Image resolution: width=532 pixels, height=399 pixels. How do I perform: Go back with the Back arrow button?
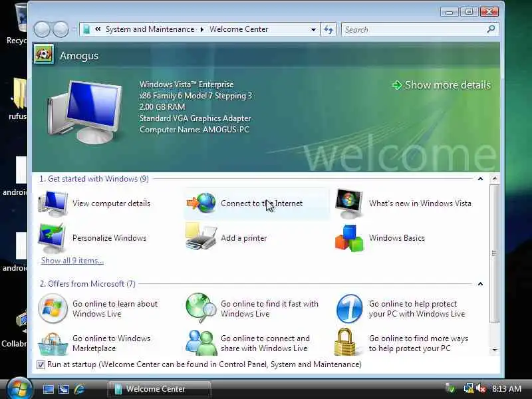point(42,29)
